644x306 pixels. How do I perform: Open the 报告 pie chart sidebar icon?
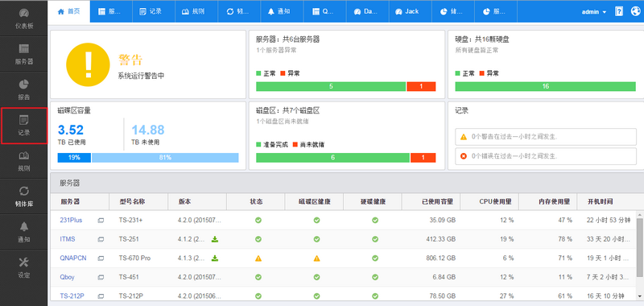tap(24, 89)
